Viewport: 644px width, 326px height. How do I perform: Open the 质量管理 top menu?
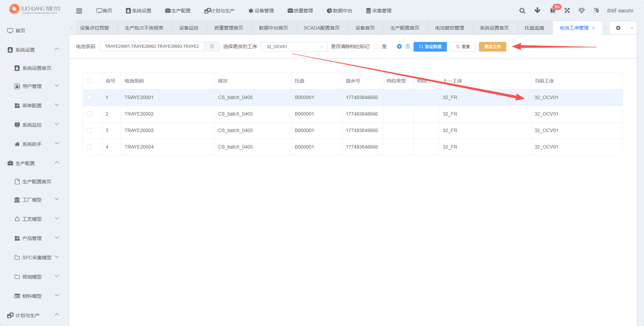coord(300,11)
